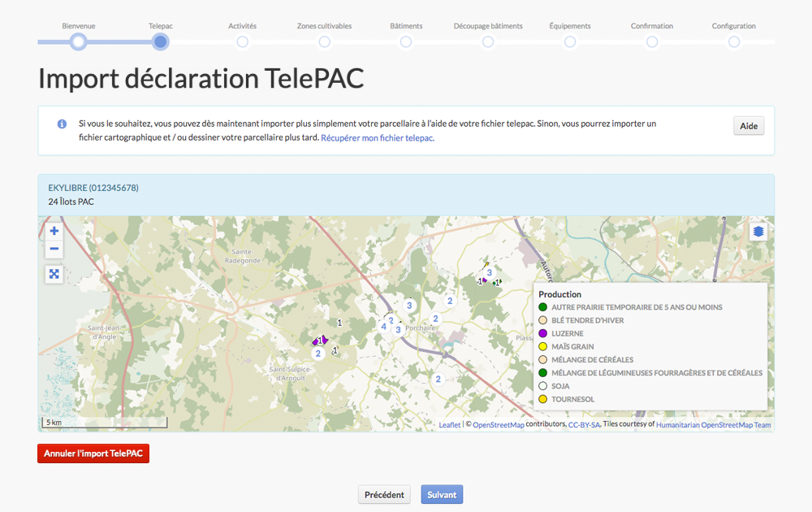Go to the Bâtiments step

pos(406,41)
